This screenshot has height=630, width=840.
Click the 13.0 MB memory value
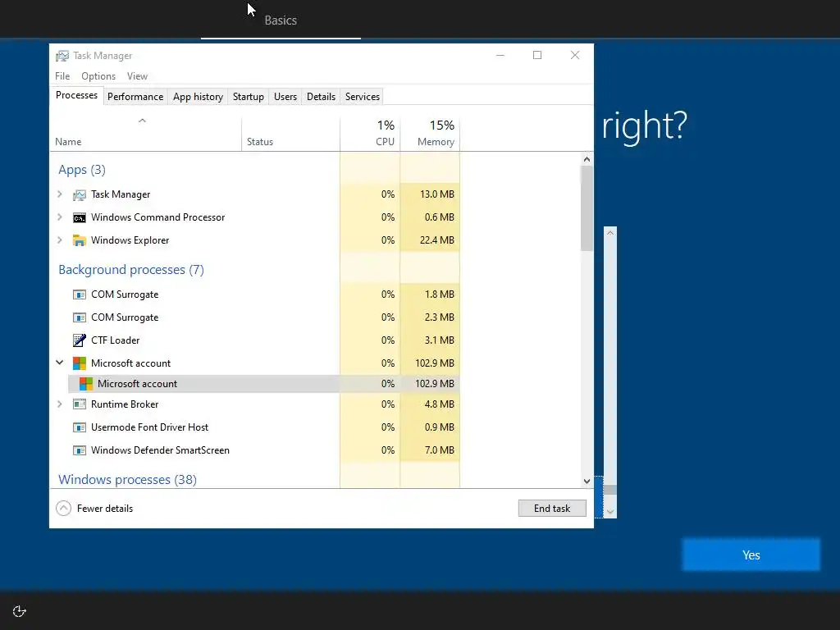coord(436,194)
